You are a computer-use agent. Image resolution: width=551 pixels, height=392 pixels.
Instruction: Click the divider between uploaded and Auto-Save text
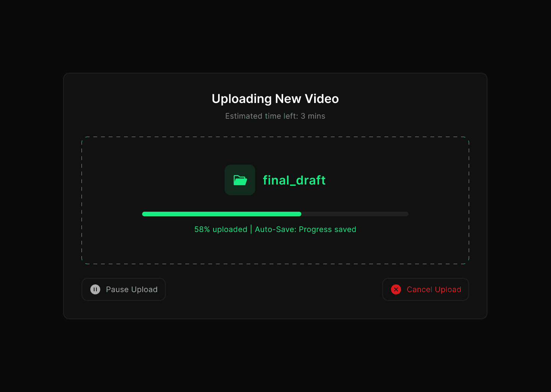(x=251, y=229)
